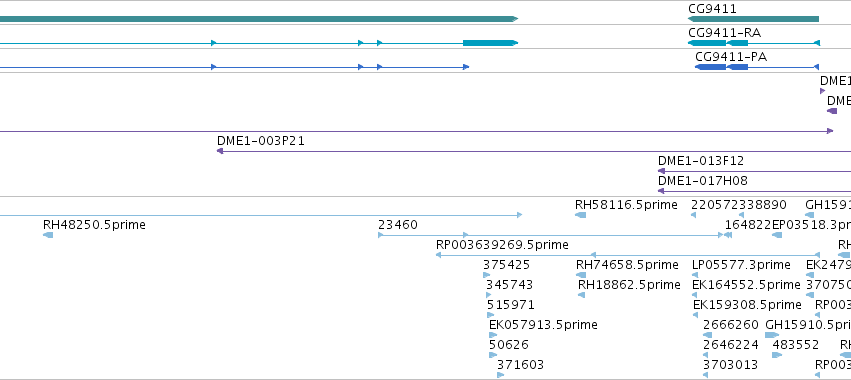Click the RH18862.5prime EST marker
This screenshot has height=380, width=851.
(x=581, y=295)
